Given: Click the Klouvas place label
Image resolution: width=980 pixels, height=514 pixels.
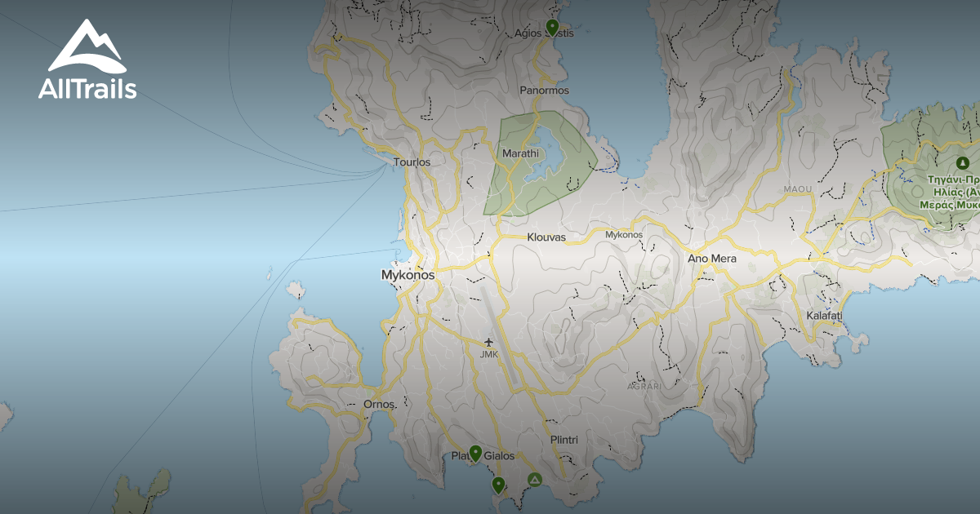Looking at the screenshot, I should click(546, 238).
